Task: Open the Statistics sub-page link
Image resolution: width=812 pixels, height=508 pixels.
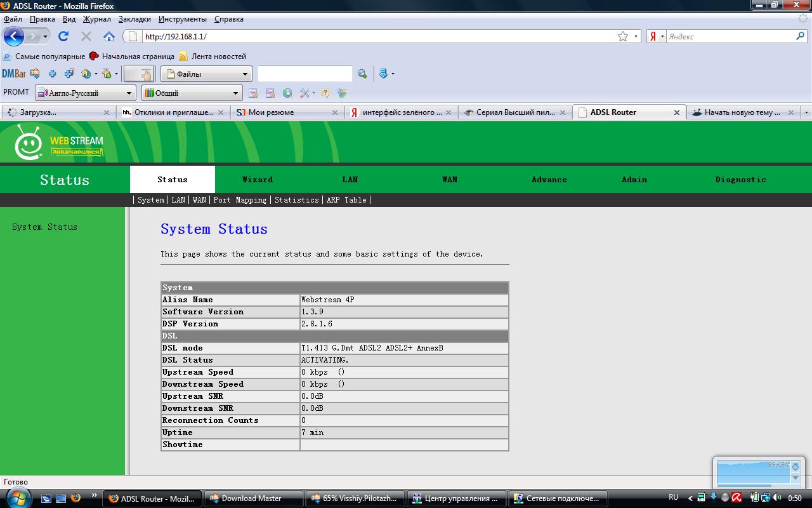Action: coord(296,200)
